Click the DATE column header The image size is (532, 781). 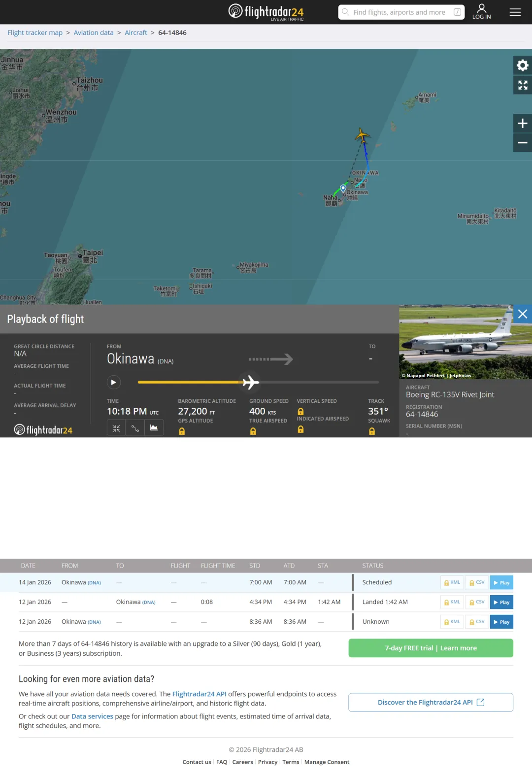coord(28,566)
